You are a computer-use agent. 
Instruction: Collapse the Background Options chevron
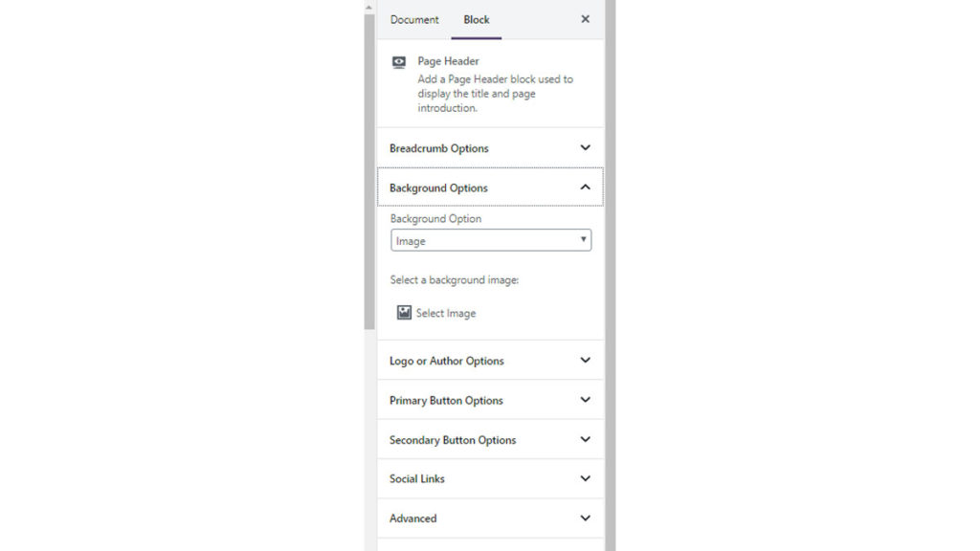[586, 187]
